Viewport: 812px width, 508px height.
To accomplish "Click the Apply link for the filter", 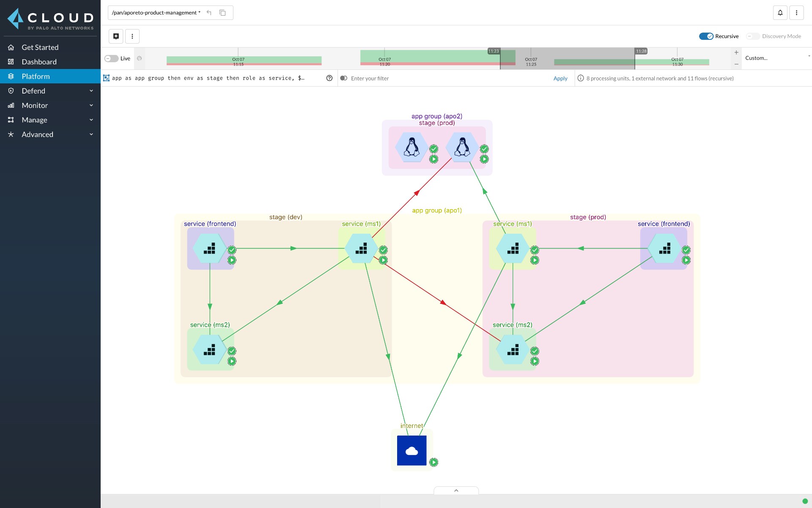I will pyautogui.click(x=560, y=78).
